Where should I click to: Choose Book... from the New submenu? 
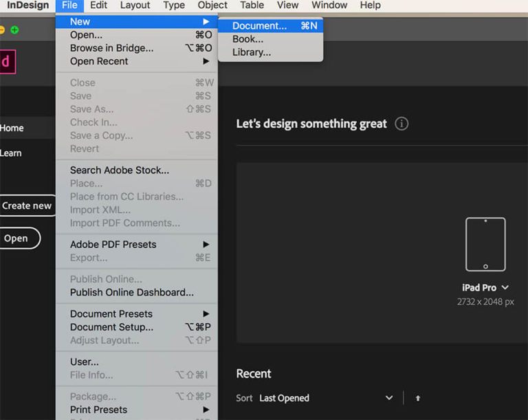click(x=247, y=38)
